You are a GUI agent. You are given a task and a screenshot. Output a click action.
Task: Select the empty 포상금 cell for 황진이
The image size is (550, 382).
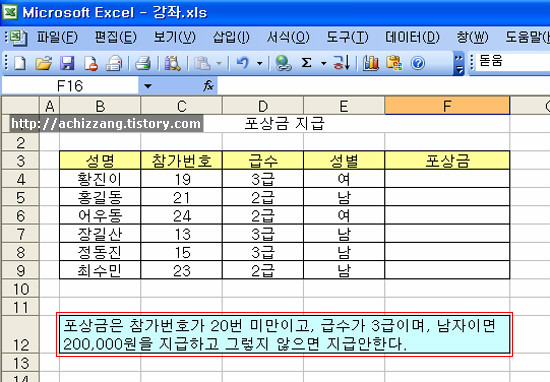coord(447,179)
